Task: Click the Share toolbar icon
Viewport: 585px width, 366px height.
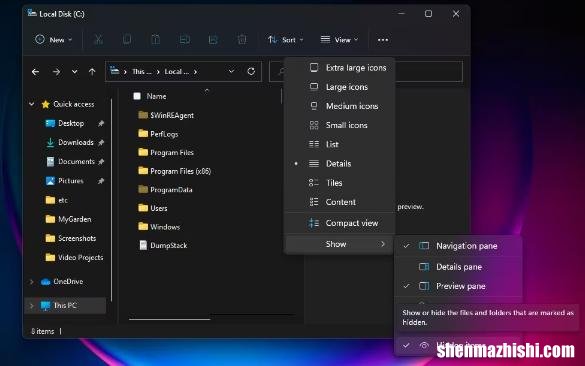Action: pyautogui.click(x=213, y=40)
